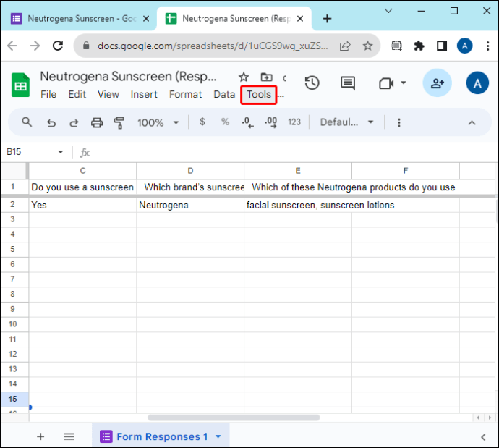The width and height of the screenshot is (499, 448).
Task: Click the horizontal scrollbar
Action: (234, 418)
